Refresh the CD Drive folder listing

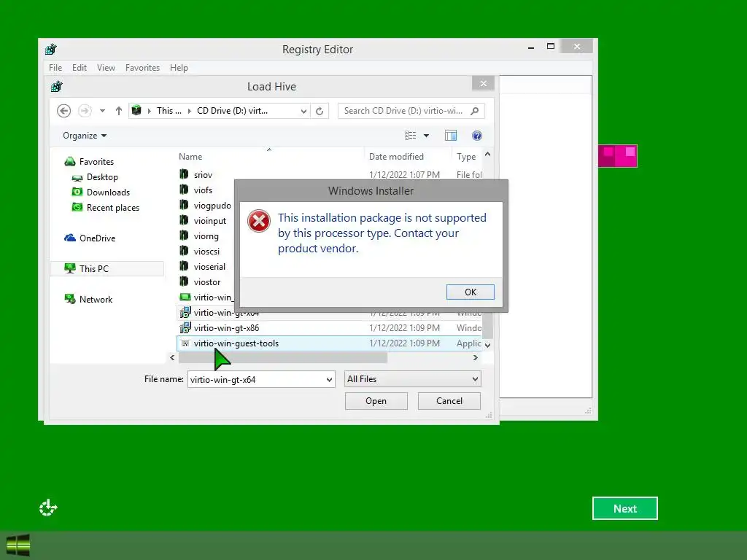coord(320,111)
